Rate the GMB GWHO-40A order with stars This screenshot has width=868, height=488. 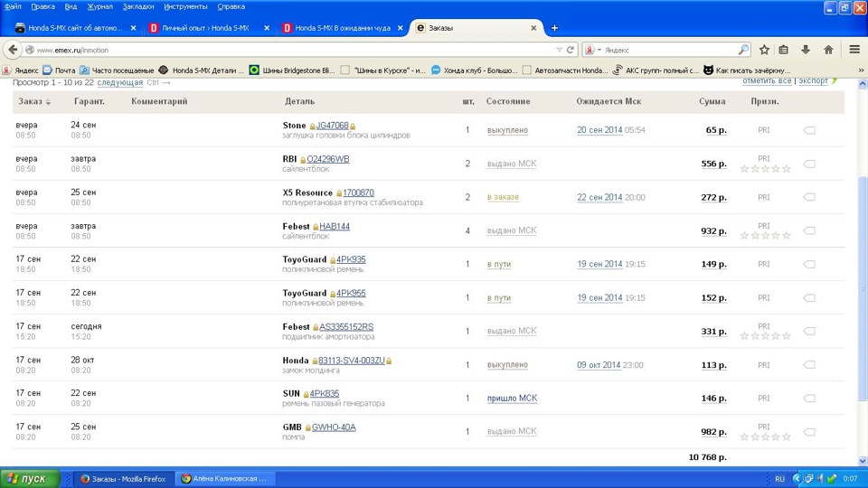765,437
